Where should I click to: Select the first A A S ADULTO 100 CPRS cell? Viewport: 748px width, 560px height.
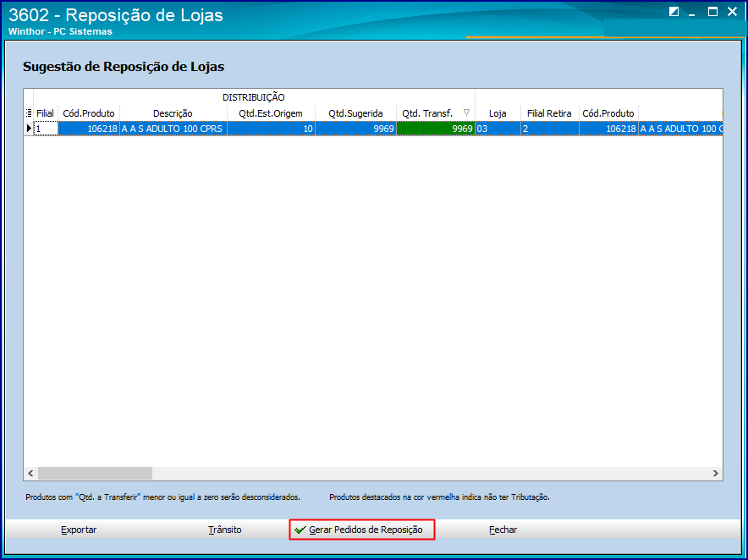pos(173,129)
